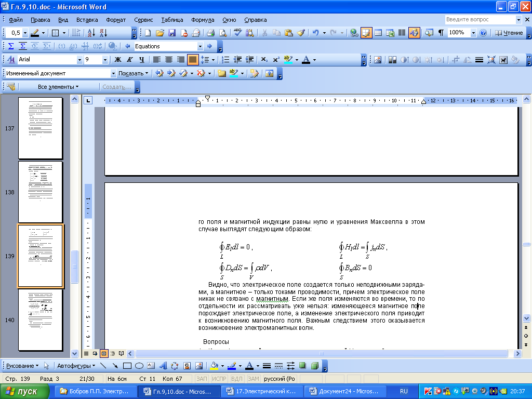Viewport: 532px width, 399px height.
Task: Expand the Автофигуры menu
Action: [x=76, y=366]
